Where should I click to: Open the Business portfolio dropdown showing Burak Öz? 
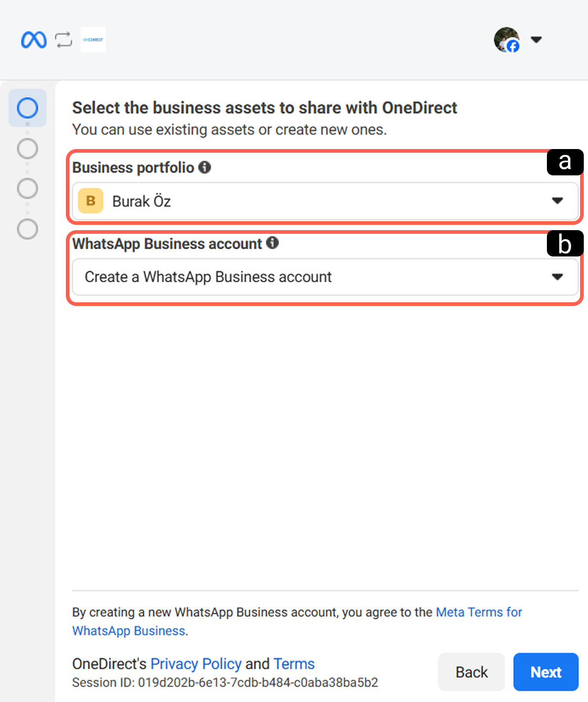[x=325, y=201]
